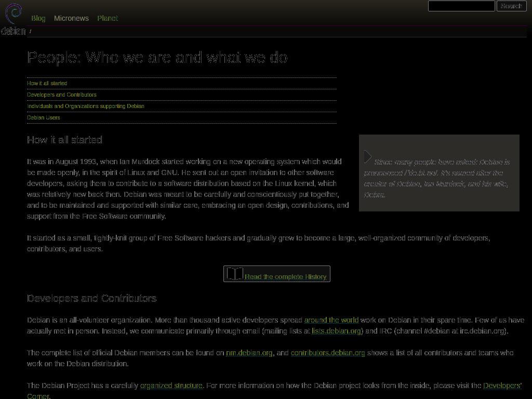
Task: Jump to Debian Users section link
Action: 44,117
